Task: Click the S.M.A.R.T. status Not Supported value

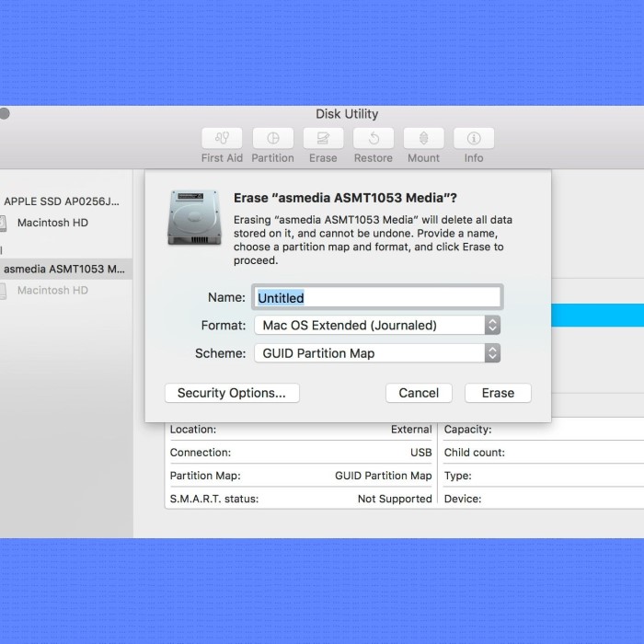Action: pos(395,499)
